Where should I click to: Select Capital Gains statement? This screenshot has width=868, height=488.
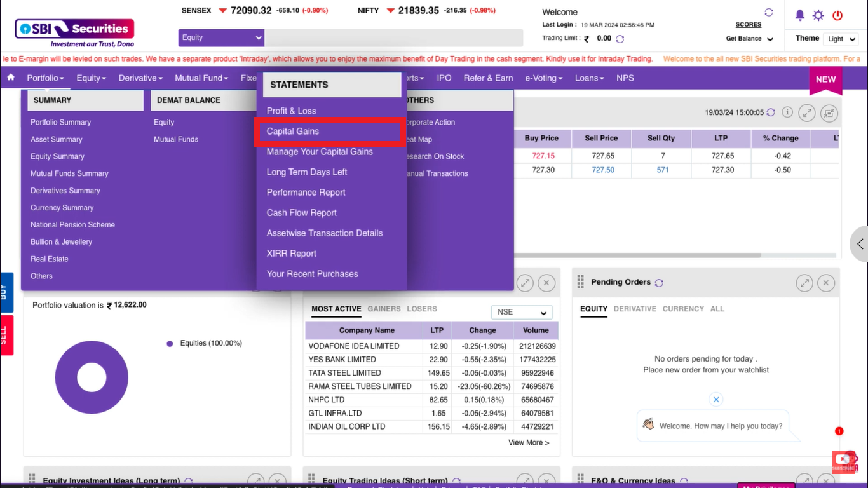(293, 131)
